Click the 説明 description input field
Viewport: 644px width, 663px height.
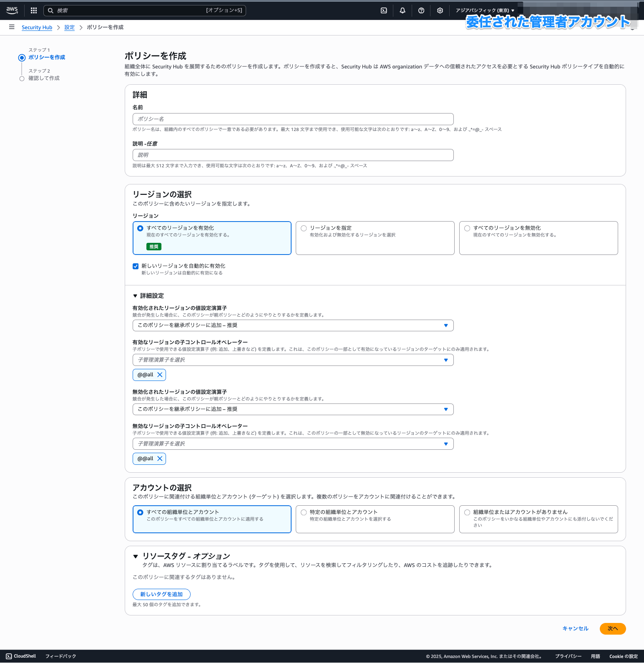293,155
